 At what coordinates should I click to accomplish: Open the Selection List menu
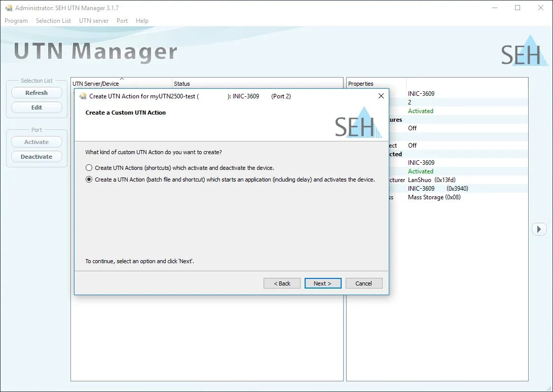53,21
